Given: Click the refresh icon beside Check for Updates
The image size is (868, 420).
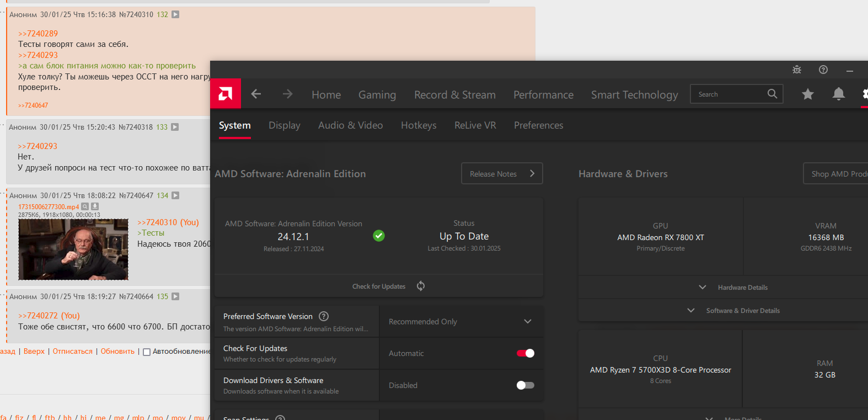Looking at the screenshot, I should tap(421, 286).
